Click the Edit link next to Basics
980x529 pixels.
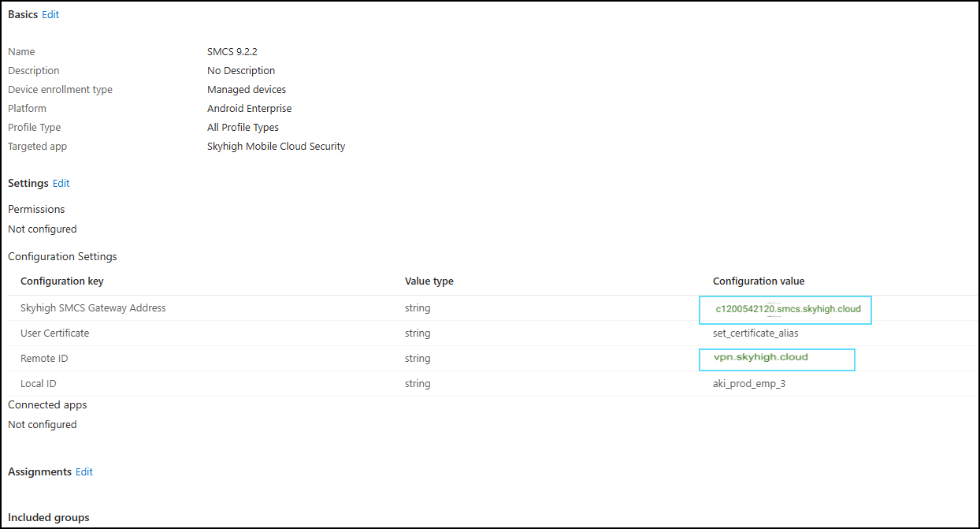[50, 14]
